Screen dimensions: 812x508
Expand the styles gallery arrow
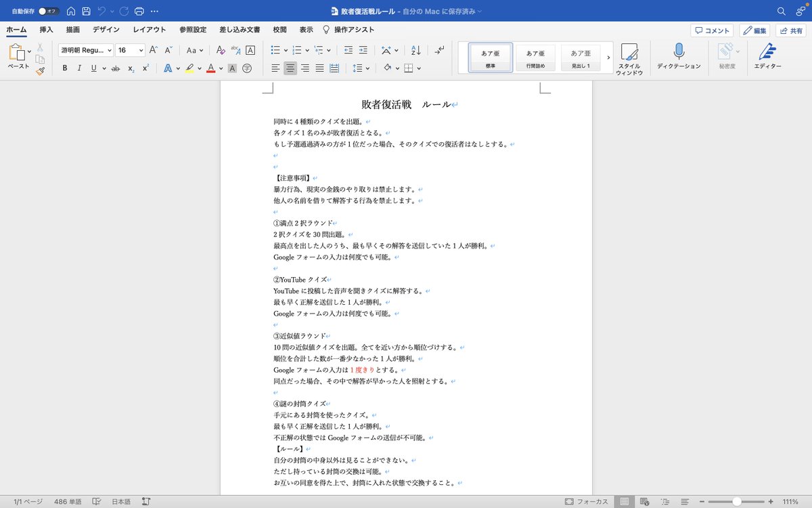pos(608,58)
